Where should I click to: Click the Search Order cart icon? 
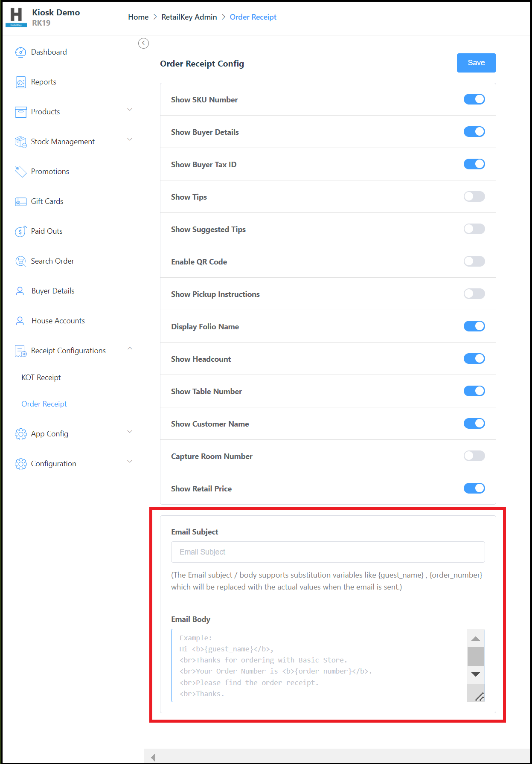(x=20, y=261)
